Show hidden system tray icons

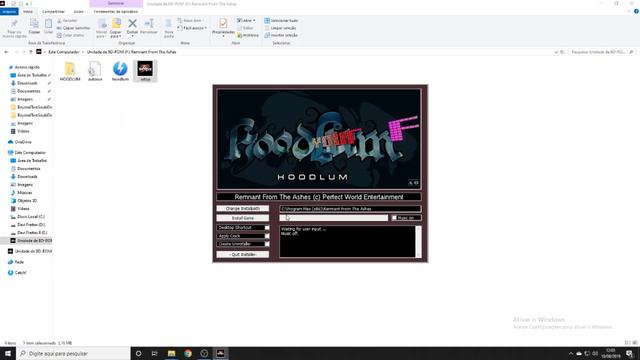571,353
